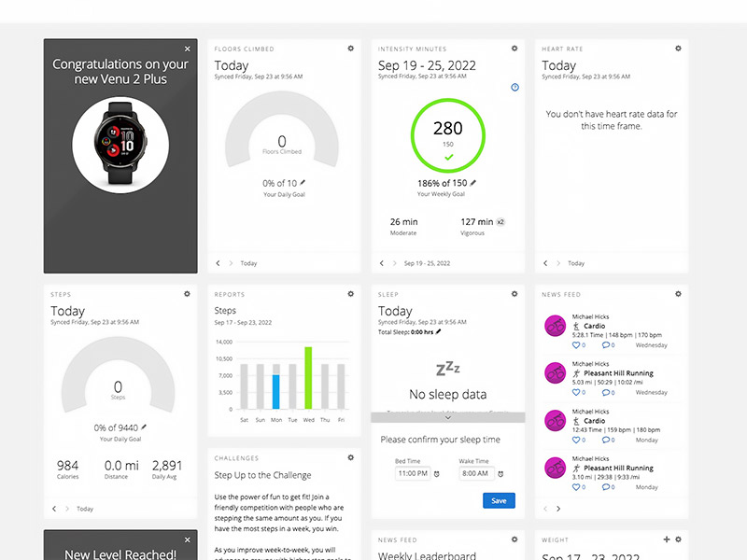This screenshot has width=747, height=560.
Task: Click '127 min' Vigorous value
Action: pyautogui.click(x=477, y=222)
